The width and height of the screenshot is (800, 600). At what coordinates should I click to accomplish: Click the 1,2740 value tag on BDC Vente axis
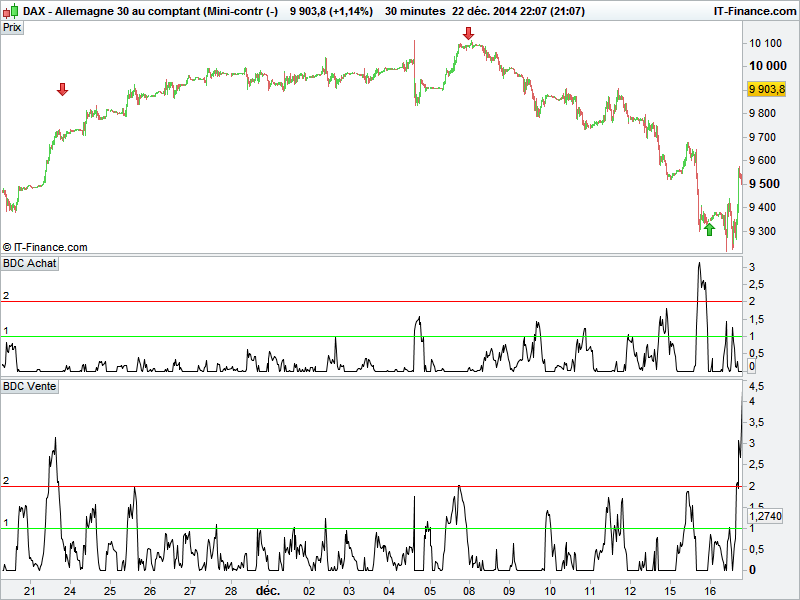tap(765, 516)
